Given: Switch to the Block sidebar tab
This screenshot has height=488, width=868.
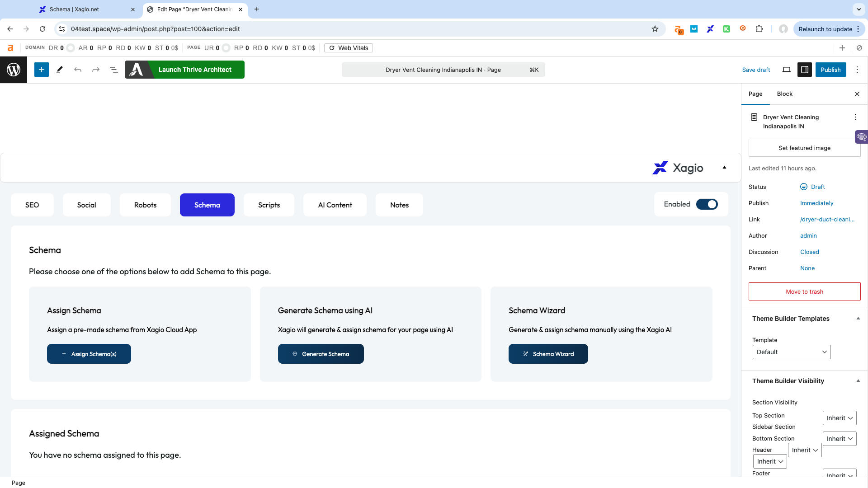Looking at the screenshot, I should click(785, 94).
